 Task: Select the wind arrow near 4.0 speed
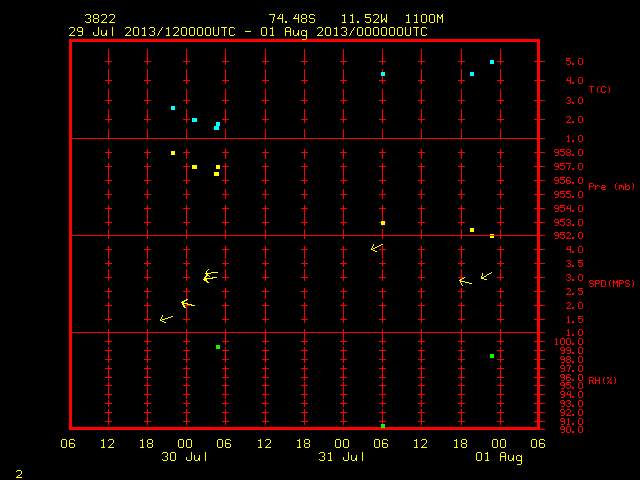pyautogui.click(x=377, y=247)
